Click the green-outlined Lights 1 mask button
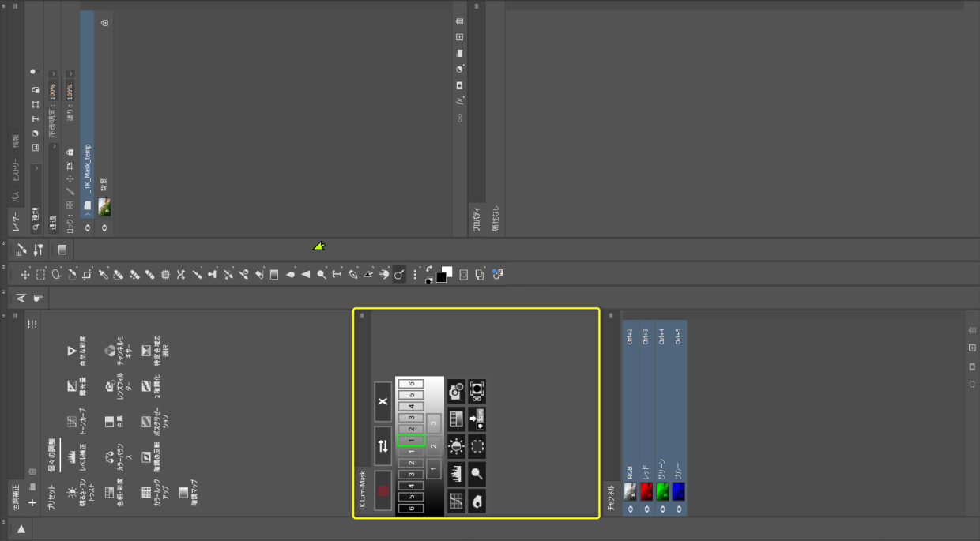The width and height of the screenshot is (980, 541). (411, 440)
